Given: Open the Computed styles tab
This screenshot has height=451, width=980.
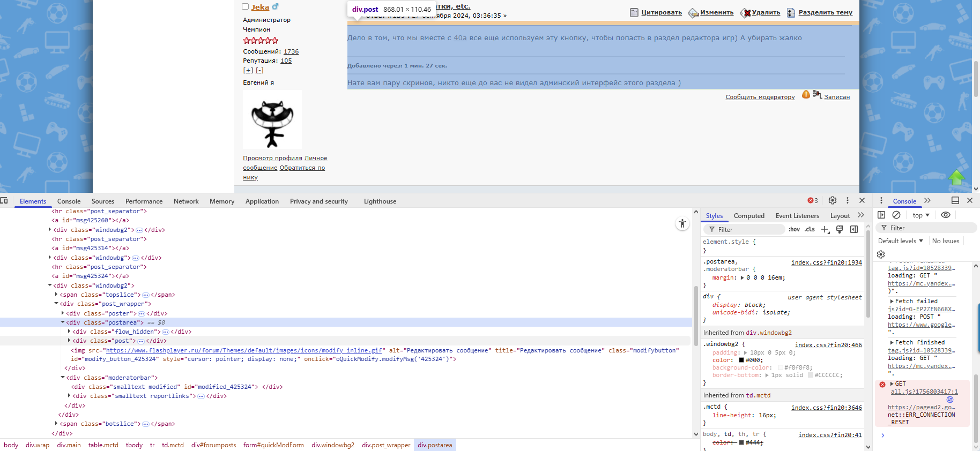Looking at the screenshot, I should tap(749, 216).
